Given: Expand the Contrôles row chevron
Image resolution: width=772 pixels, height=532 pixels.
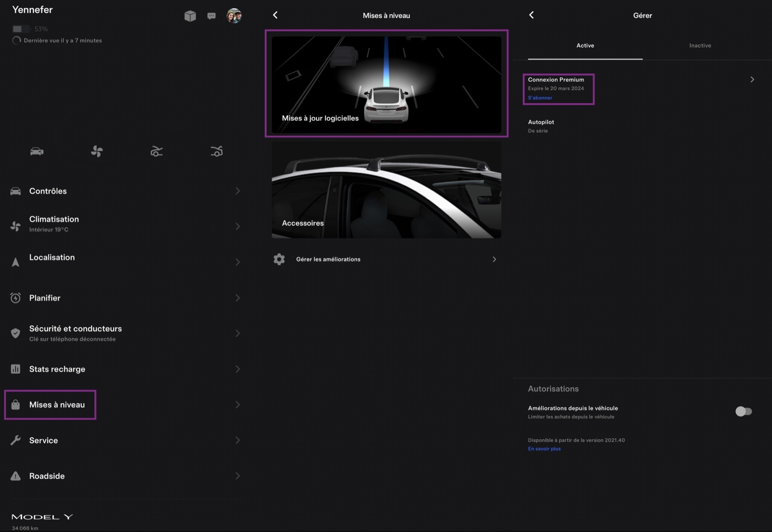Looking at the screenshot, I should (x=238, y=191).
